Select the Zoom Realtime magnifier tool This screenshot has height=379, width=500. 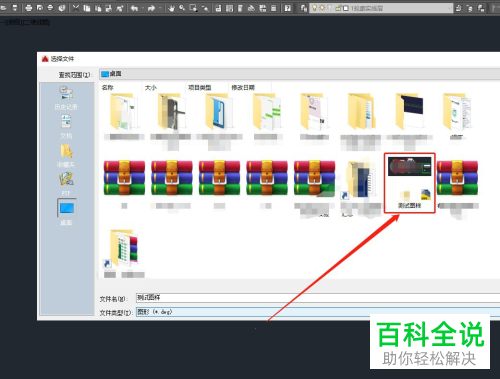click(182, 8)
